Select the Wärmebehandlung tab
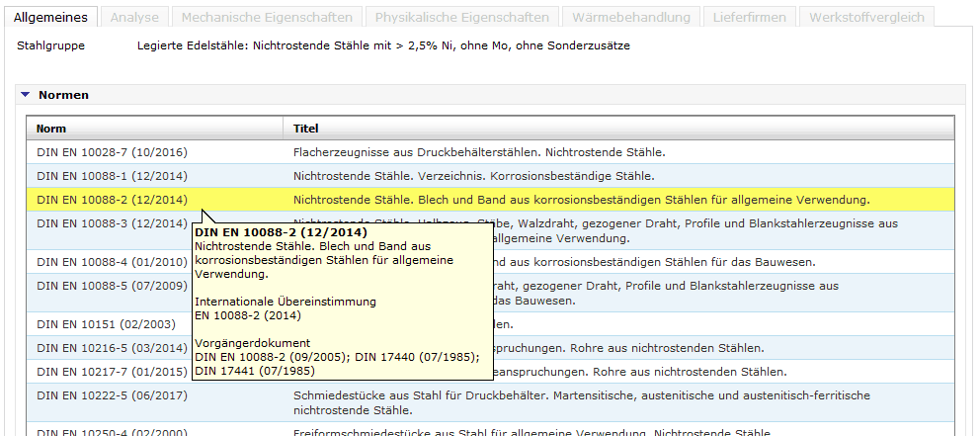 [619, 18]
